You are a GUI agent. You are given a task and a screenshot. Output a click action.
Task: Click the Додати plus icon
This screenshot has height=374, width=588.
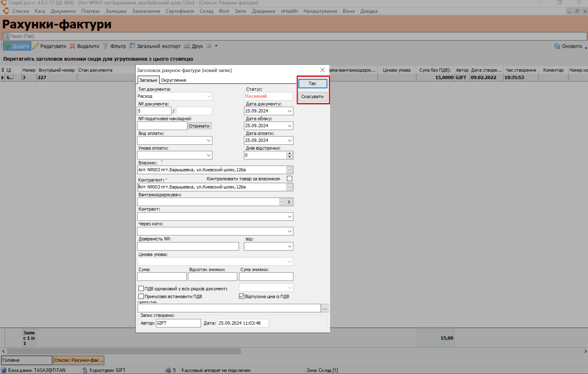(x=8, y=46)
